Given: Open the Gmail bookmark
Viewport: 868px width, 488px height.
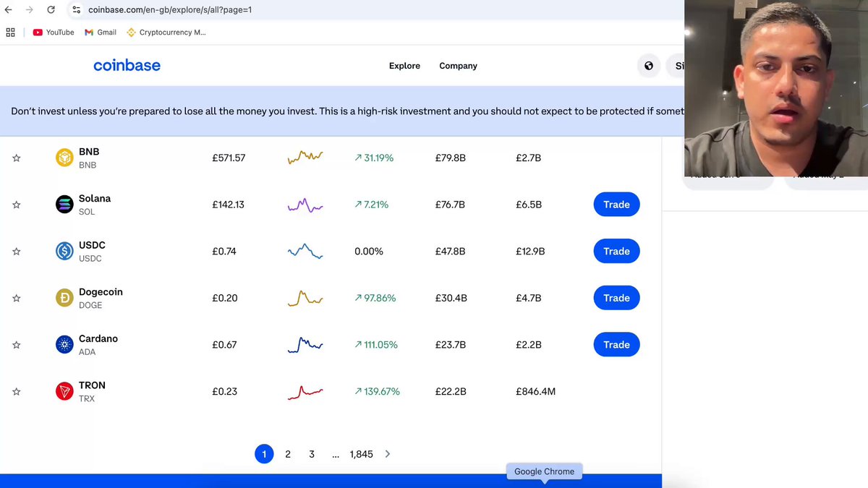Looking at the screenshot, I should pyautogui.click(x=101, y=33).
